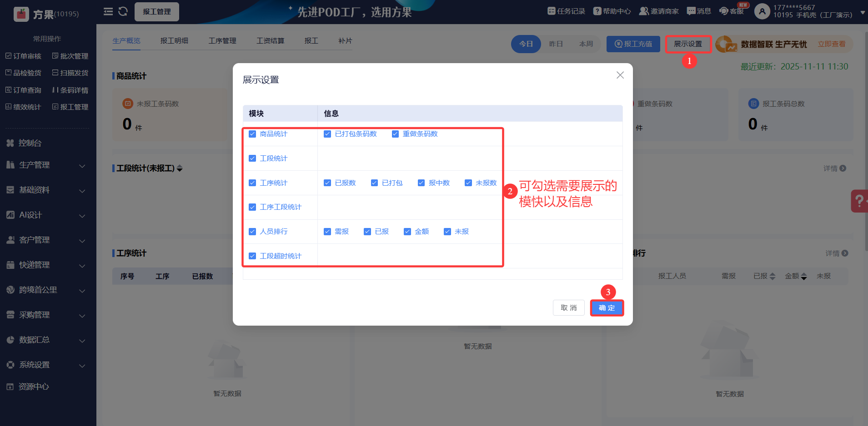868x426 pixels.
Task: Toggle the 已打包条码数 checkbox
Action: tap(327, 134)
